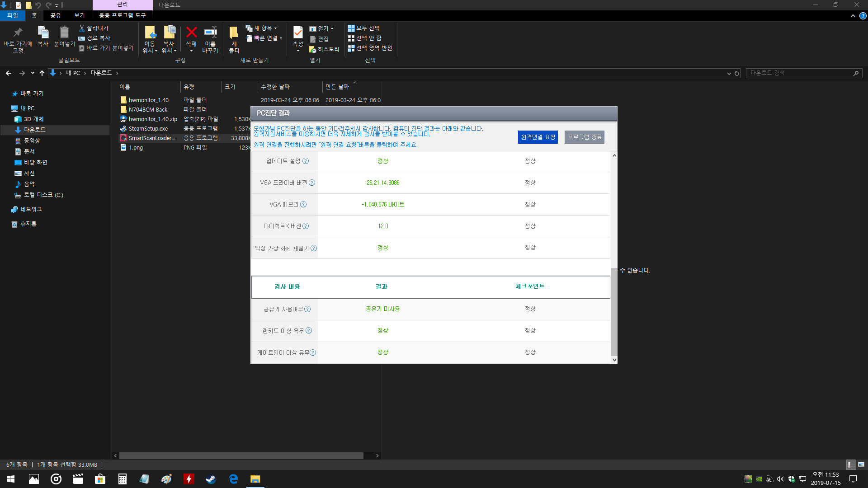
Task: Click Invert Selection (선택 영역 반전)
Action: 370,48
